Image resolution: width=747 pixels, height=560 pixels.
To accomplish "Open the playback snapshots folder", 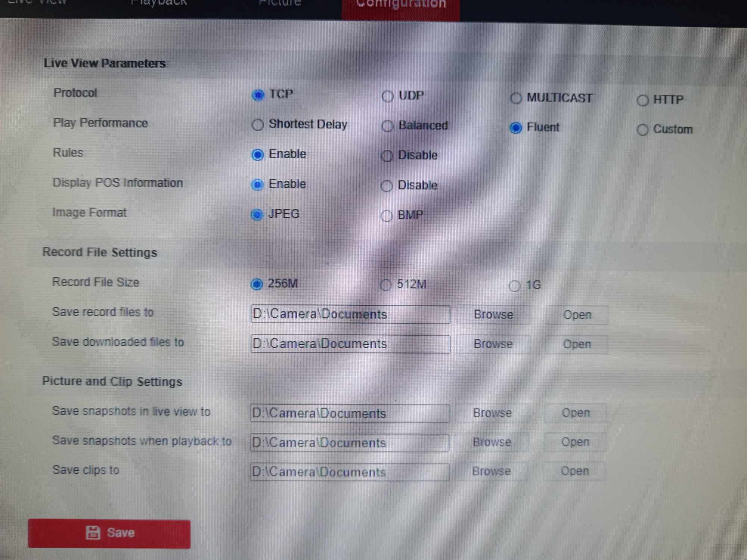I will (575, 442).
